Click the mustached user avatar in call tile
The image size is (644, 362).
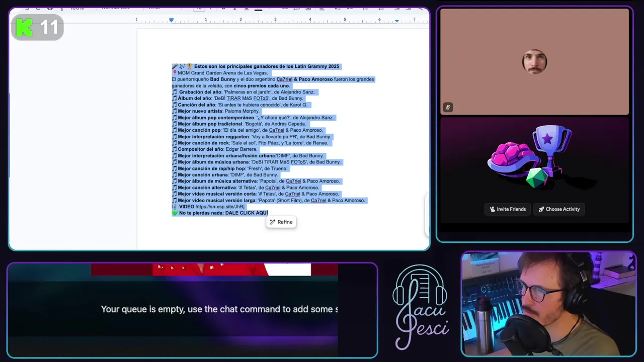[534, 62]
